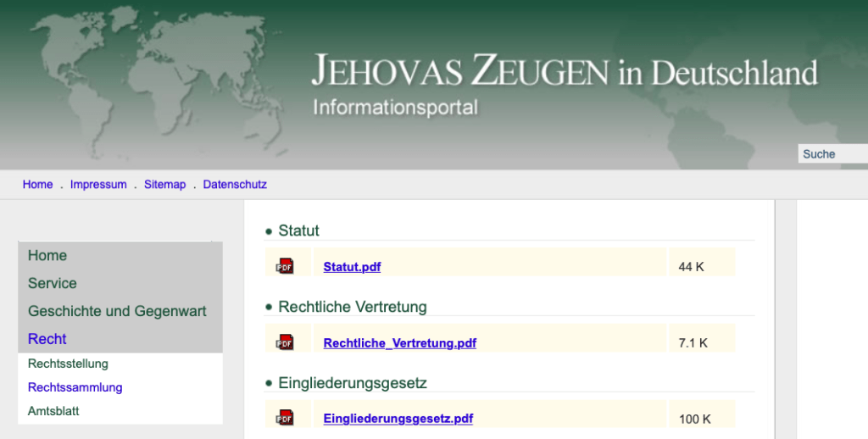Open the Service sidebar menu item
Screen dimensions: 868x439
click(53, 284)
